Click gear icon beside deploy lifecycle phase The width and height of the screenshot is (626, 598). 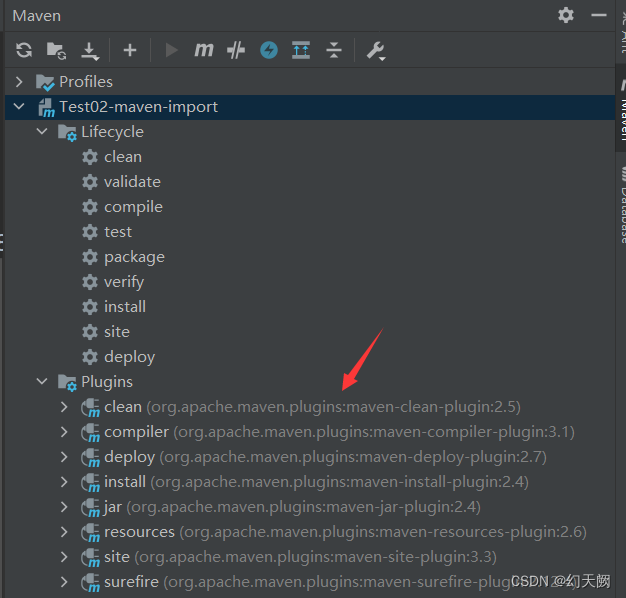click(x=90, y=357)
